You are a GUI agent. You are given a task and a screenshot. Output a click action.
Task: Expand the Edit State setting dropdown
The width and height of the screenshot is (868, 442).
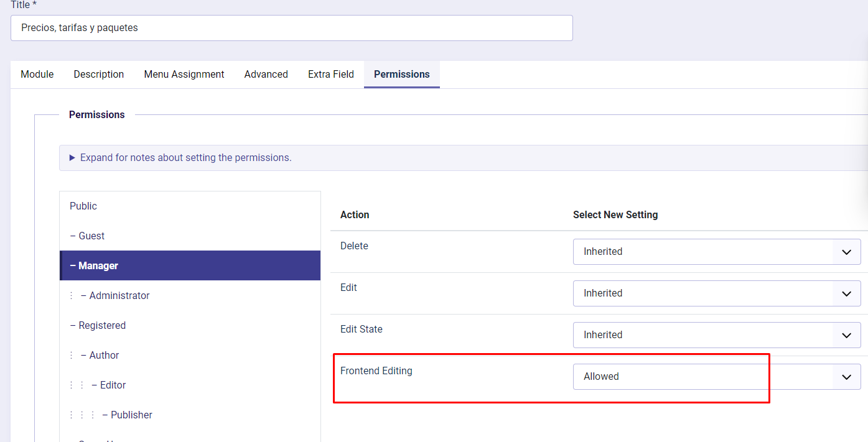point(717,335)
